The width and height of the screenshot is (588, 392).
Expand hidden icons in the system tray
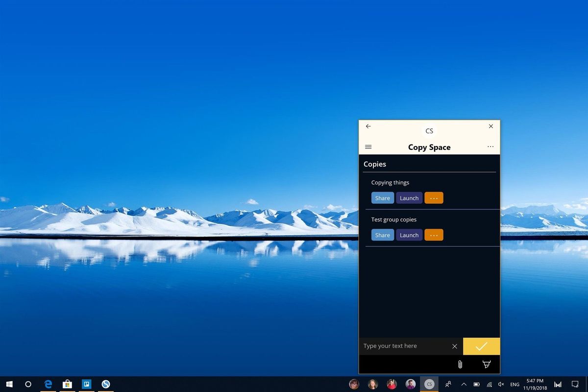[464, 384]
